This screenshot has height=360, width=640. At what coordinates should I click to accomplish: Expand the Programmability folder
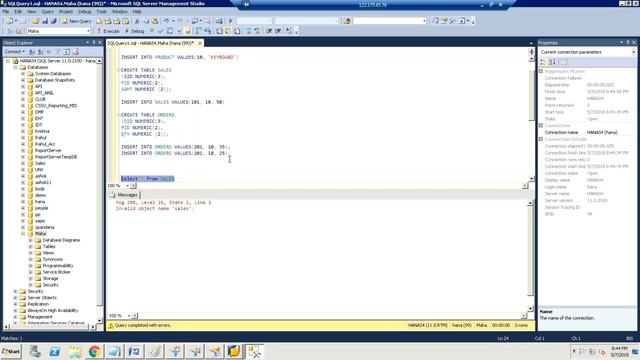coord(31,266)
